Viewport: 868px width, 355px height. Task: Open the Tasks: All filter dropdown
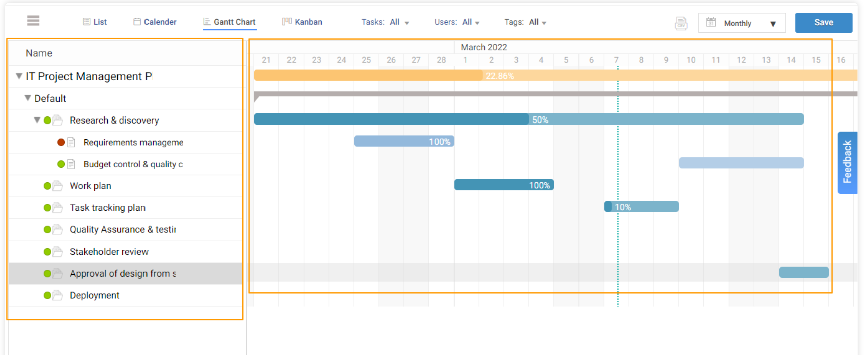pyautogui.click(x=385, y=22)
